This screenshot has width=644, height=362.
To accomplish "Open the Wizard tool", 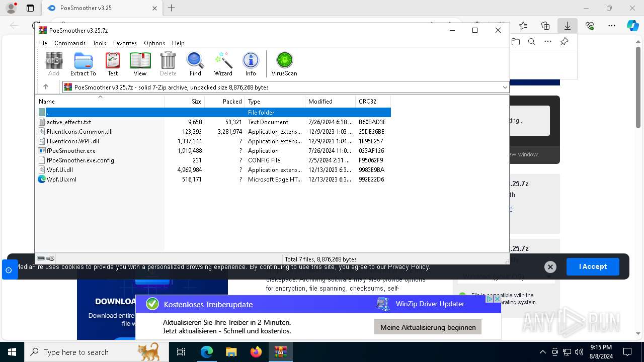I will 223,64.
